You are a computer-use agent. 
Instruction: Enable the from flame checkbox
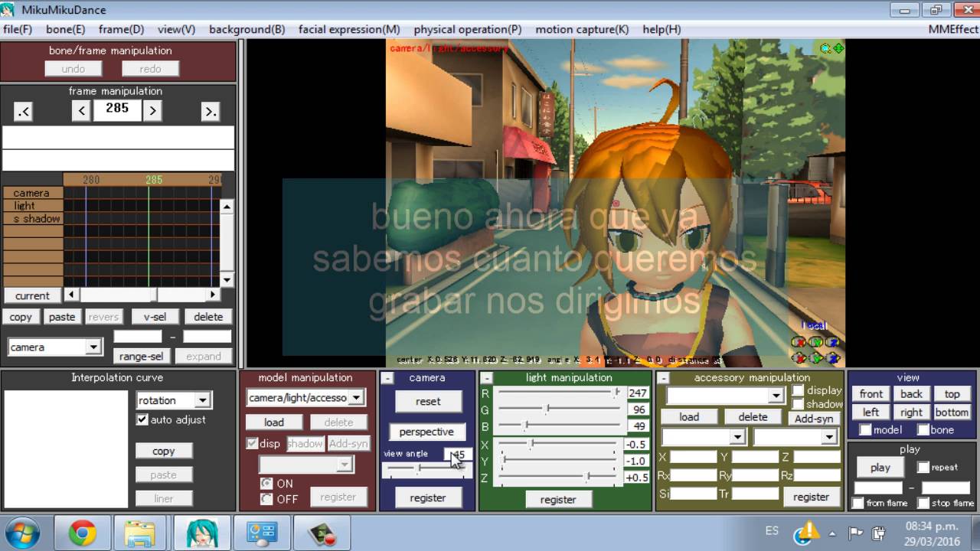(857, 503)
